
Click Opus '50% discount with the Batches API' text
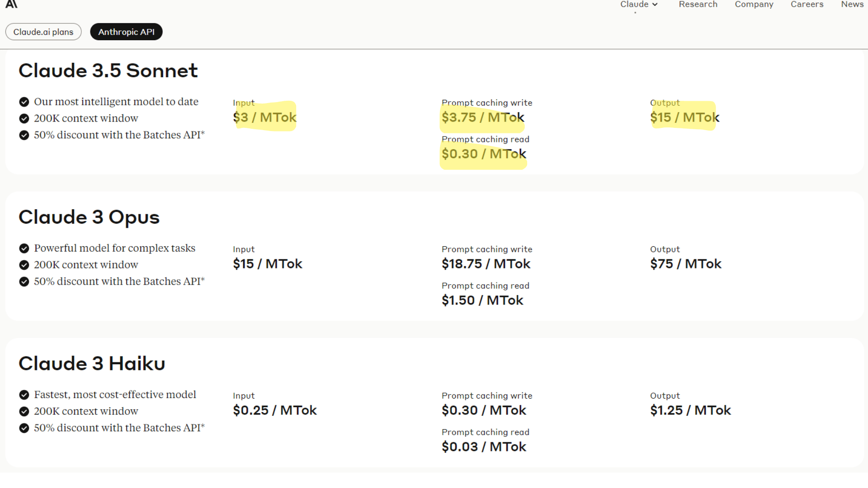pos(119,282)
